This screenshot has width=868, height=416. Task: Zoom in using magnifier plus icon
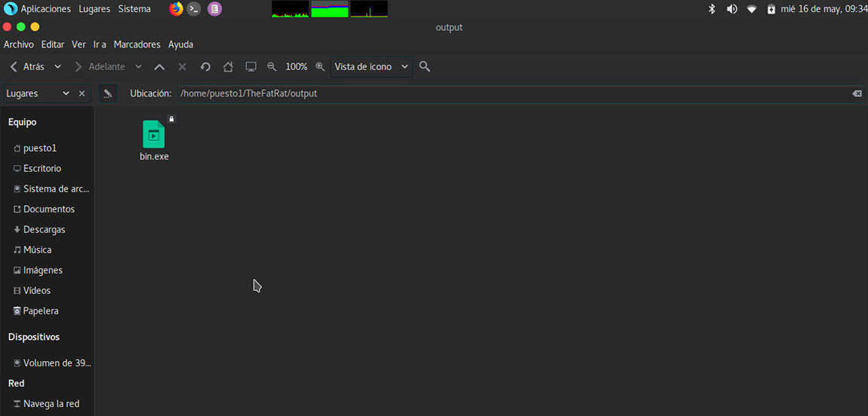point(320,67)
